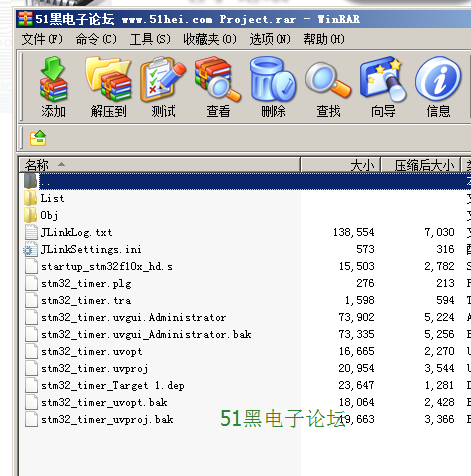Go up one folder level icon
The height and width of the screenshot is (476, 471).
(38, 138)
